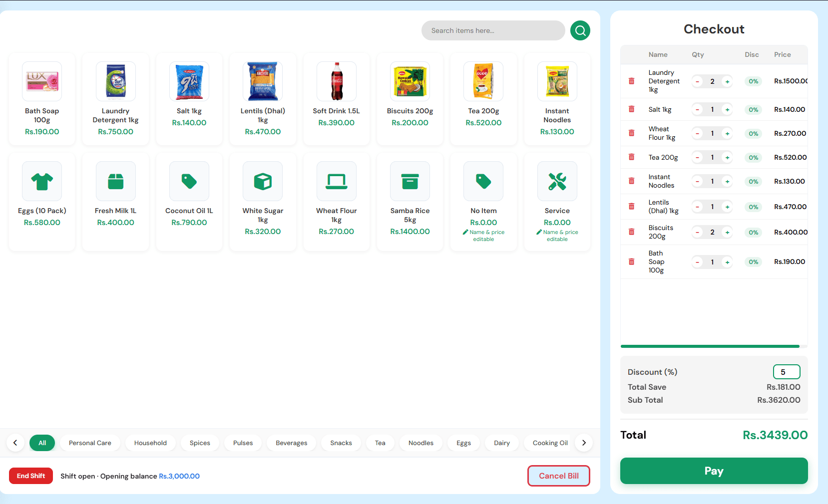
Task: Filter by Household category
Action: tap(150, 443)
